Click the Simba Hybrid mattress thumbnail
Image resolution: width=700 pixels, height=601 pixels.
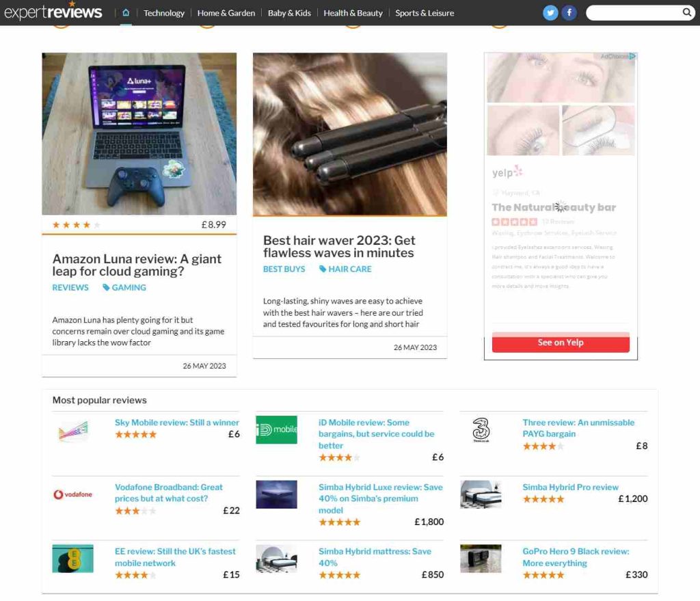coord(276,559)
